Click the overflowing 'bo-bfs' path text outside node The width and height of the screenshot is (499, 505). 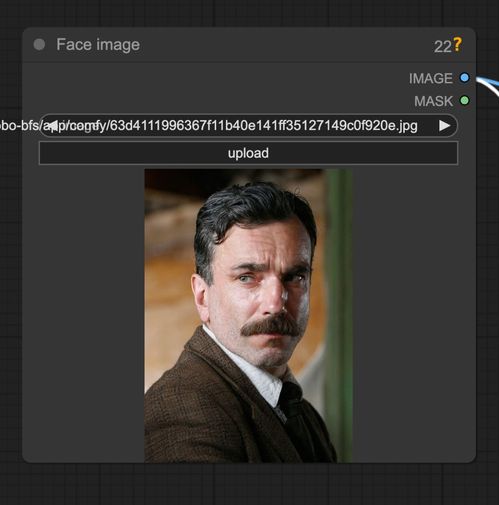point(19,126)
